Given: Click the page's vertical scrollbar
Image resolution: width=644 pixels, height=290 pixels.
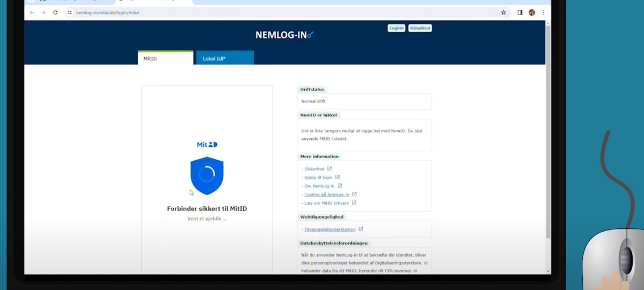Looking at the screenshot, I should tap(548, 131).
